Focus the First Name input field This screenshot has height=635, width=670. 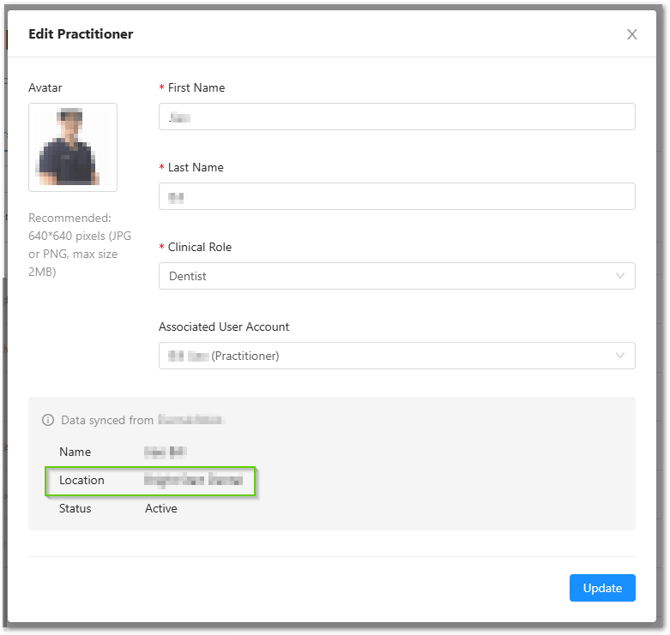(x=396, y=117)
